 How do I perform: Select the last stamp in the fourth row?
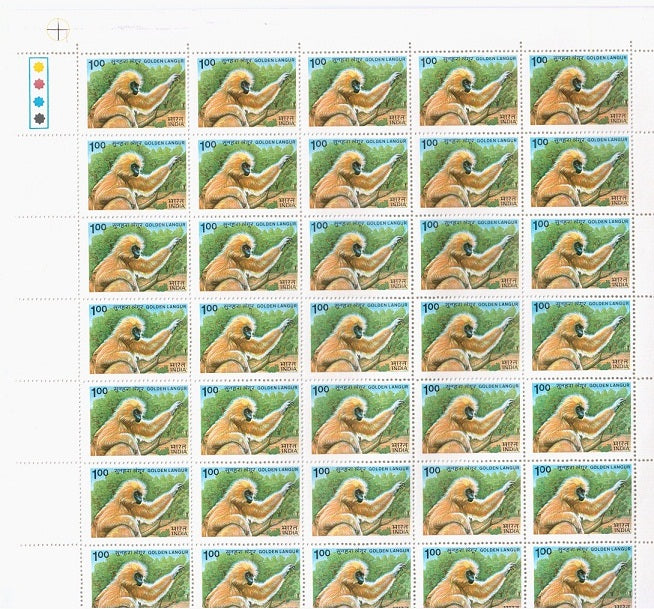tap(581, 337)
